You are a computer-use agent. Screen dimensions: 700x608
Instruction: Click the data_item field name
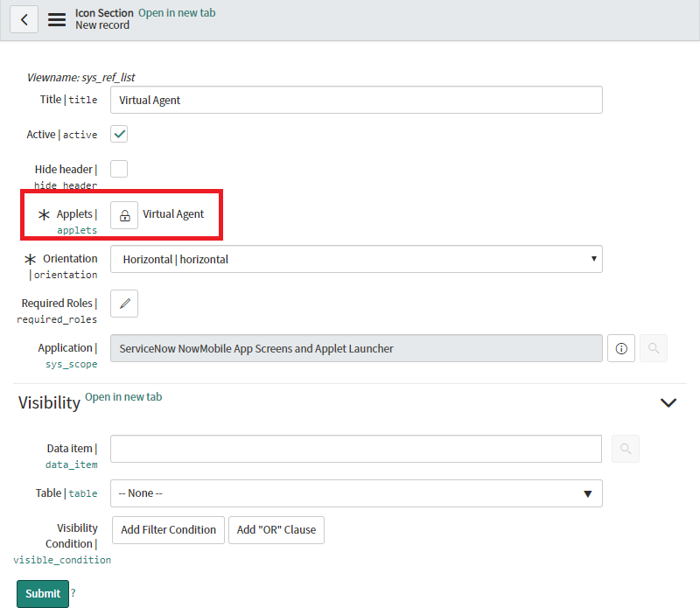[x=72, y=465]
